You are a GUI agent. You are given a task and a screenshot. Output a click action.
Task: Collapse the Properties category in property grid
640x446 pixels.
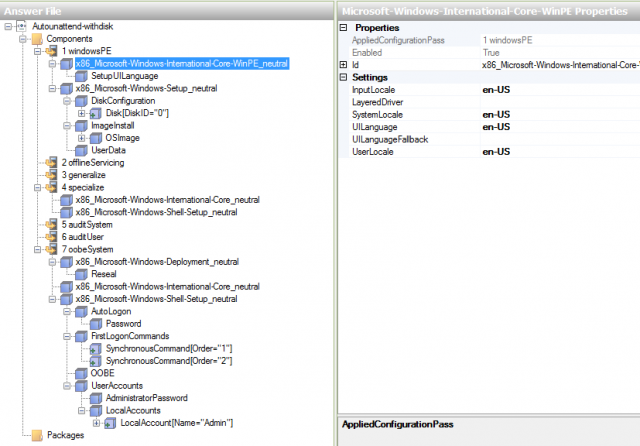(344, 28)
